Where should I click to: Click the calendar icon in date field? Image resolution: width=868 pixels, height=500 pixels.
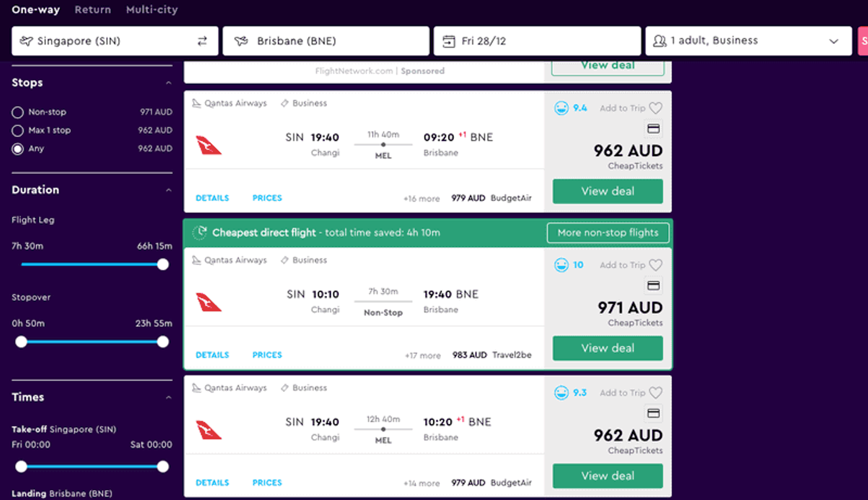pos(449,42)
